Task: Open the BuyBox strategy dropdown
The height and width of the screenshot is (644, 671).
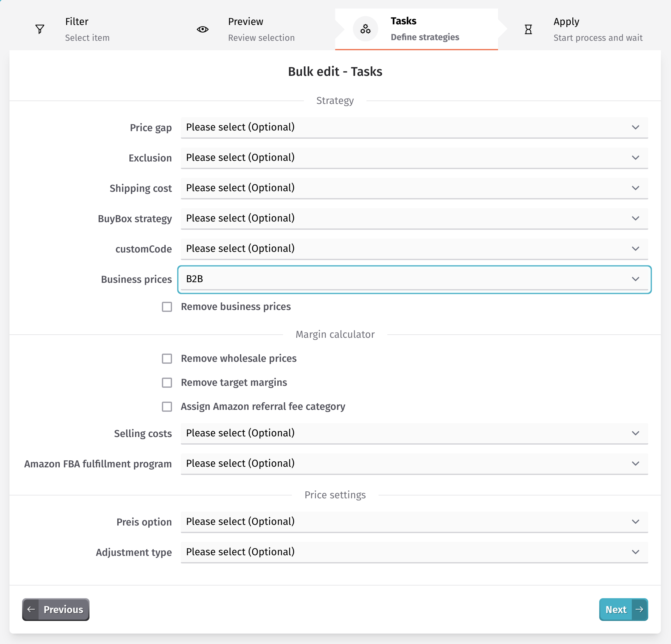Action: click(414, 218)
